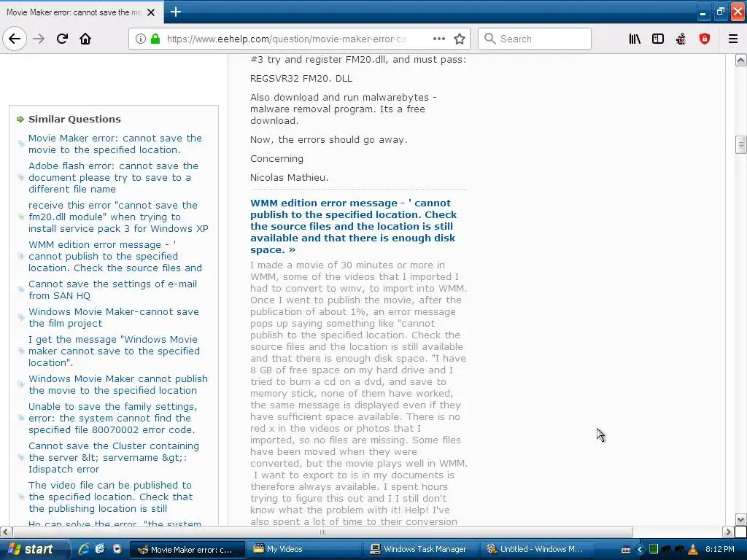The image size is (747, 560).
Task: Open 'receive this error cannot save the fm20.dll' link
Action: [x=118, y=217]
